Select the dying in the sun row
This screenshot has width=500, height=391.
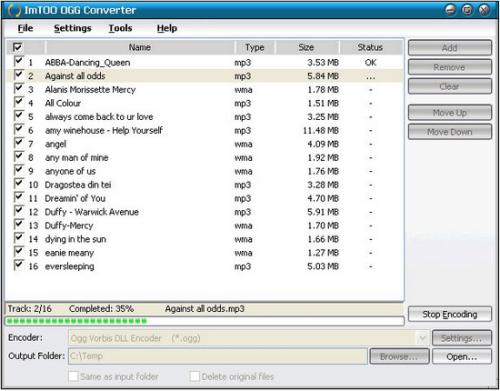click(x=204, y=239)
